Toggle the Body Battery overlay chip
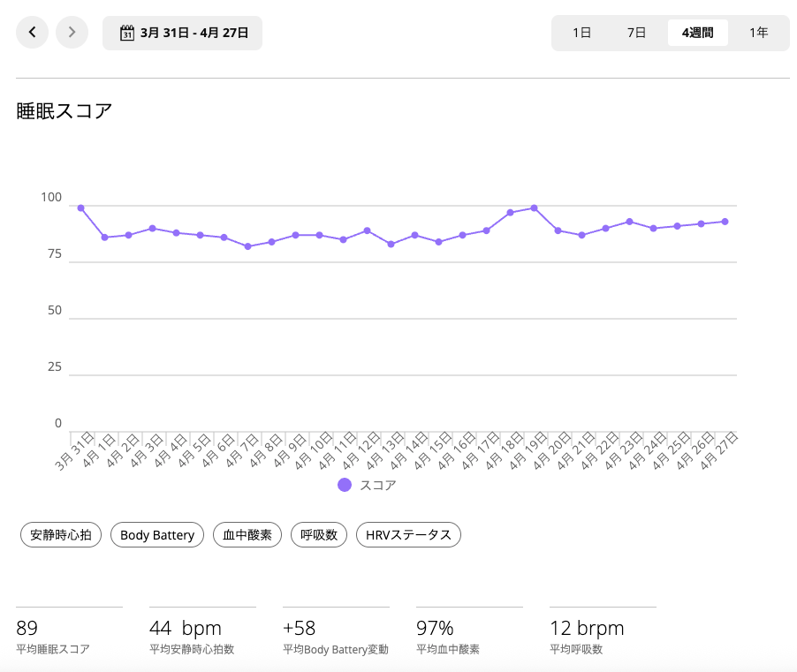The width and height of the screenshot is (797, 672). pyautogui.click(x=157, y=534)
